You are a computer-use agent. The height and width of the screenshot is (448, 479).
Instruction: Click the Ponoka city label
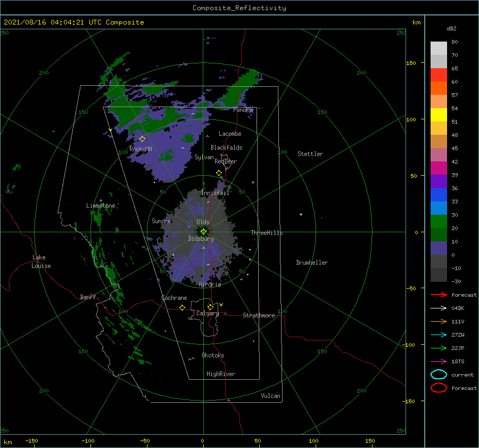coord(243,110)
